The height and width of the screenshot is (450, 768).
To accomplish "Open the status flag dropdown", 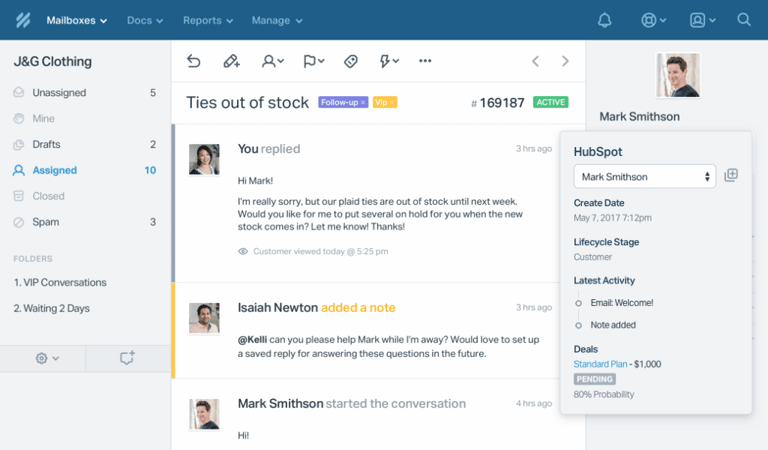I will click(x=313, y=61).
